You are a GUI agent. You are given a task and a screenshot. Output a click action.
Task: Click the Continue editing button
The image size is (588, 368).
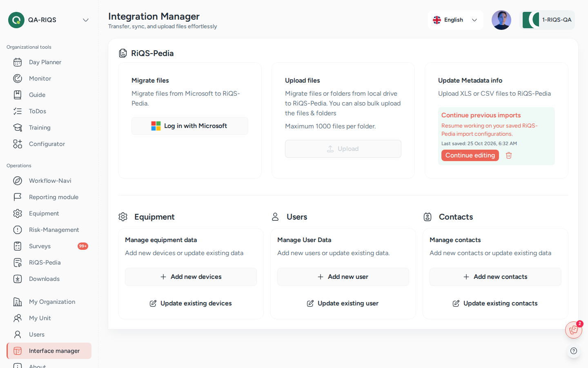(470, 155)
